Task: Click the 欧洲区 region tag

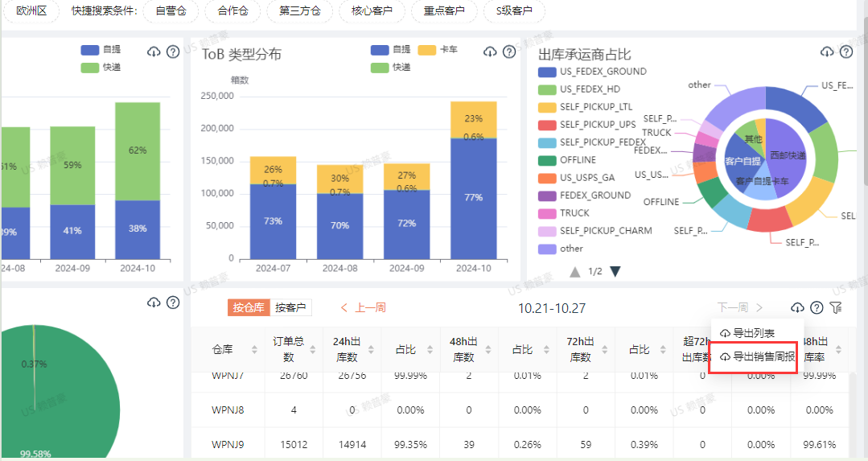Action: [31, 11]
